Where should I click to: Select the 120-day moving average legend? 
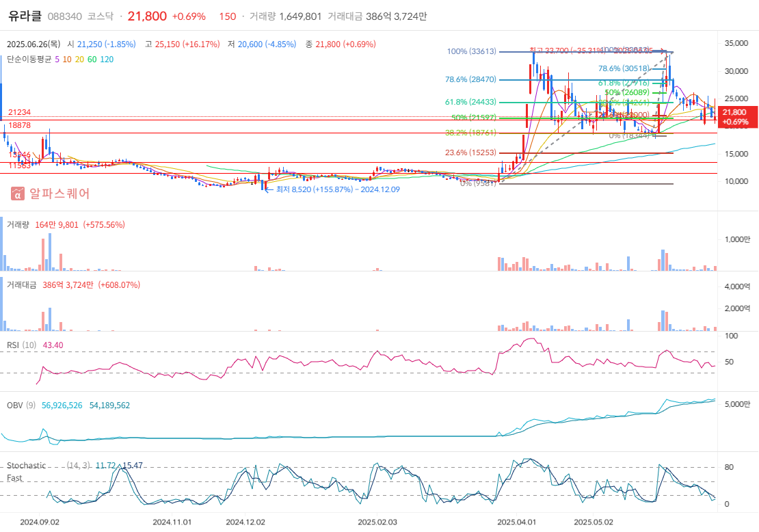pos(107,59)
